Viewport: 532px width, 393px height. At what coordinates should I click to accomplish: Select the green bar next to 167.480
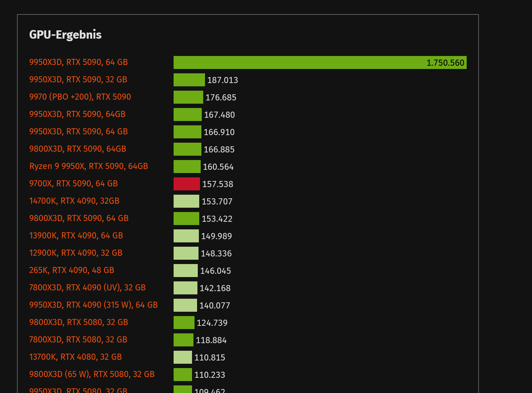point(188,115)
